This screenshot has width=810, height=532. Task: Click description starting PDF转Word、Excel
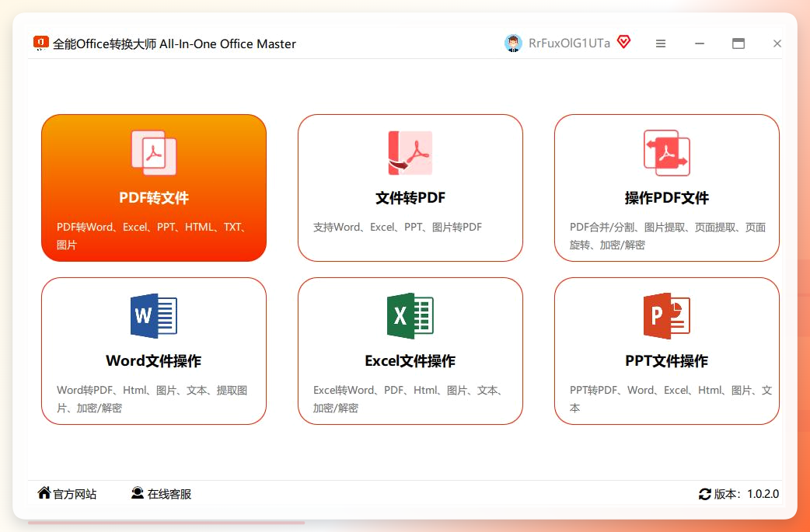coord(153,236)
